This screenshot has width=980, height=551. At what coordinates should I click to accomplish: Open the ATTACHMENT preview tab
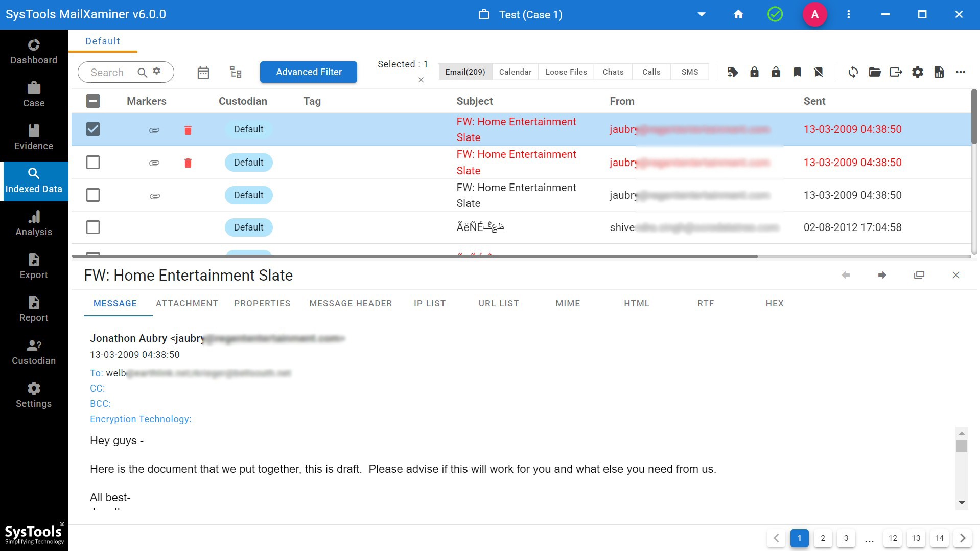[187, 303]
